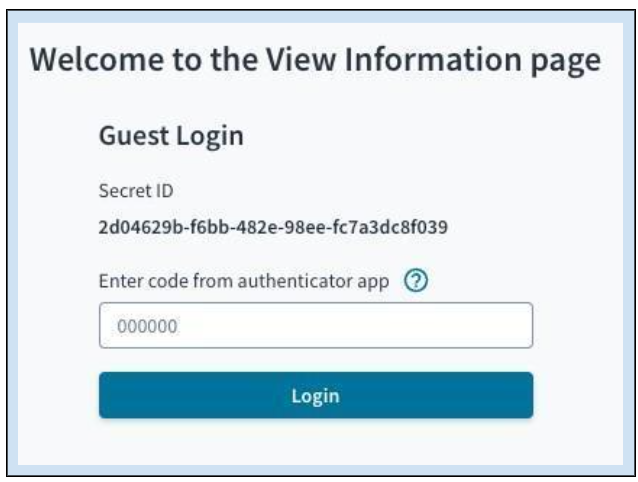Image resolution: width=638 pixels, height=482 pixels.
Task: Click the word "Welcome" in the page heading
Action: click(x=88, y=62)
